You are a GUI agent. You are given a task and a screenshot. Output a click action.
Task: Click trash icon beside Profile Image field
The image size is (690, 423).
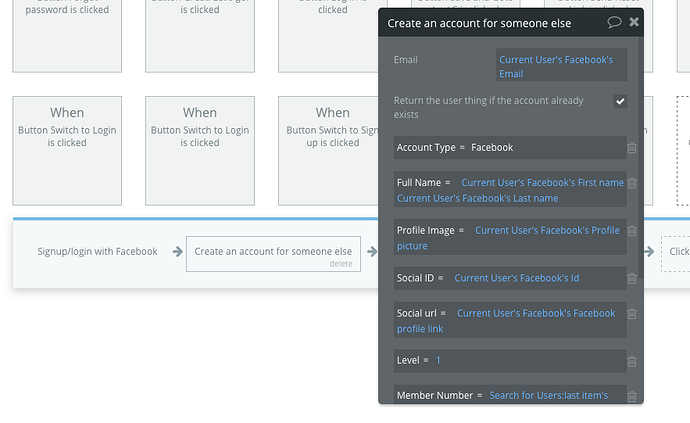(x=632, y=231)
